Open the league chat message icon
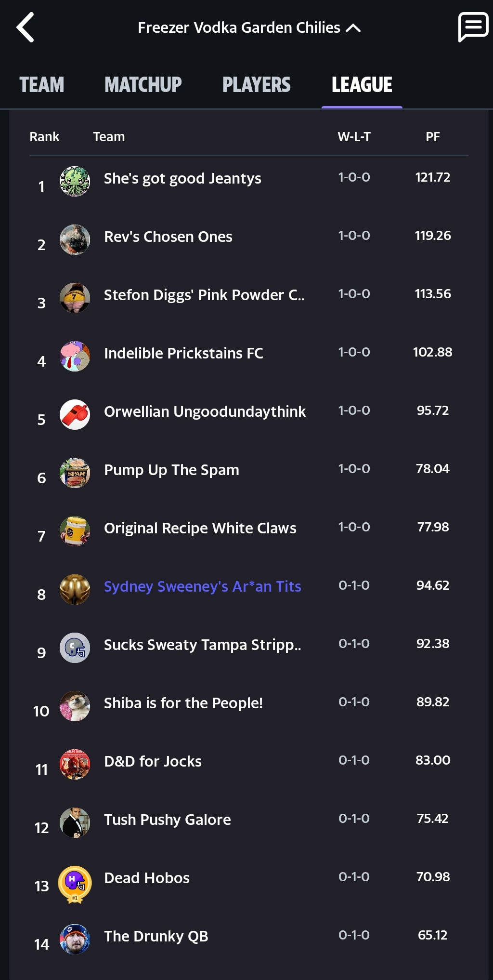493x980 pixels. [473, 27]
